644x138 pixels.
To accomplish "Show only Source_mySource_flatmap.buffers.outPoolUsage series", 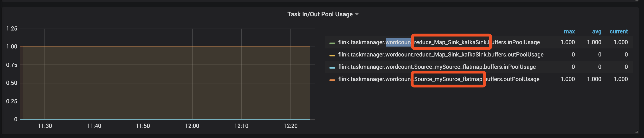I will [439, 79].
